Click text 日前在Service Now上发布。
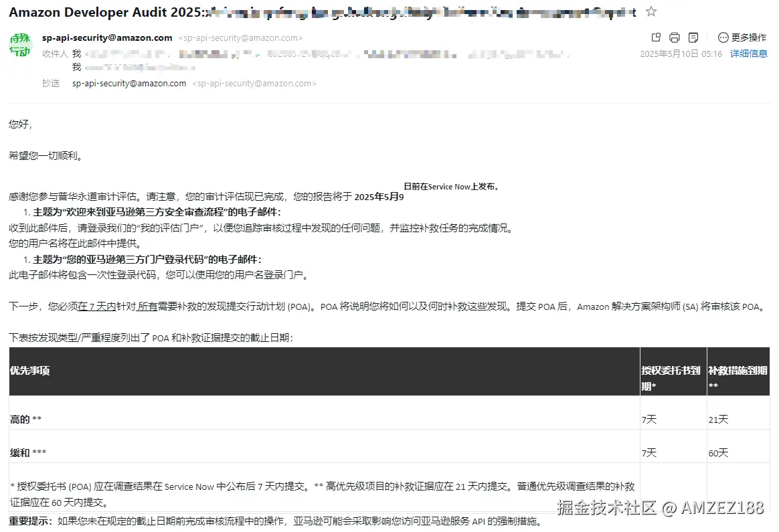Viewport: 779px width, 532px height. tap(452, 187)
